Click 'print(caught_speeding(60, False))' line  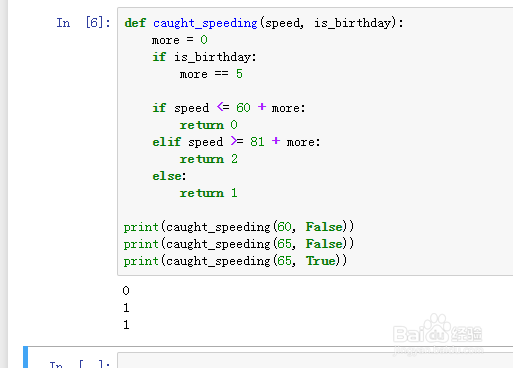click(x=239, y=227)
